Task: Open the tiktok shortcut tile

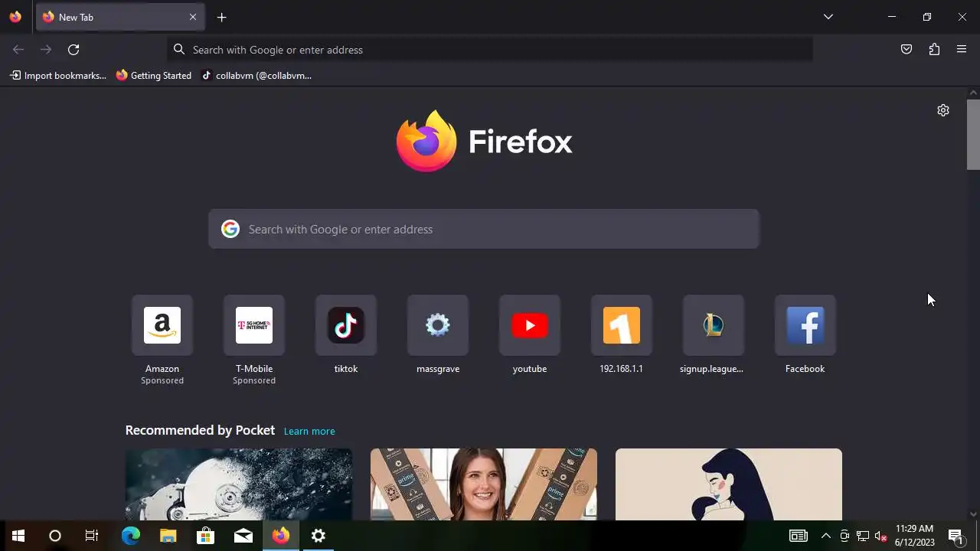Action: coord(346,325)
